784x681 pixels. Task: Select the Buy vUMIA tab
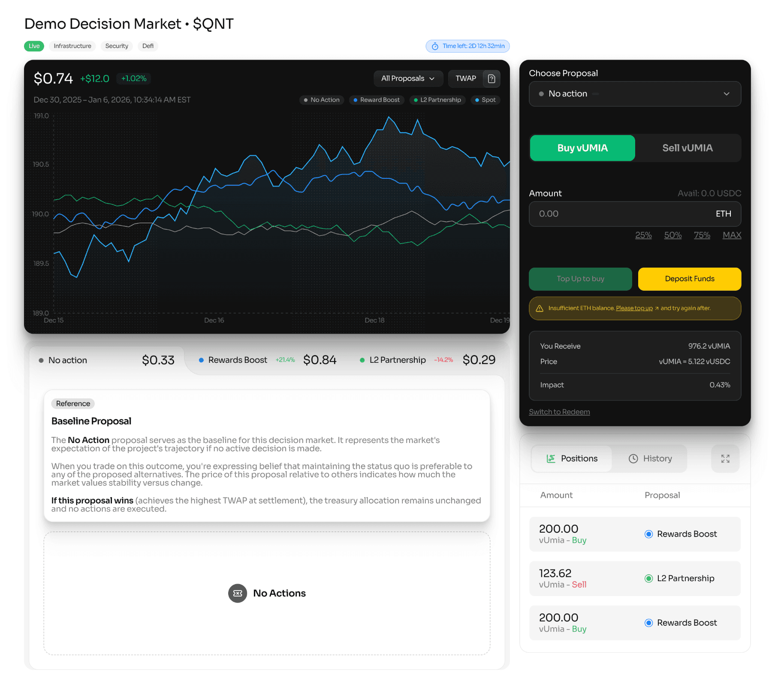[582, 148]
